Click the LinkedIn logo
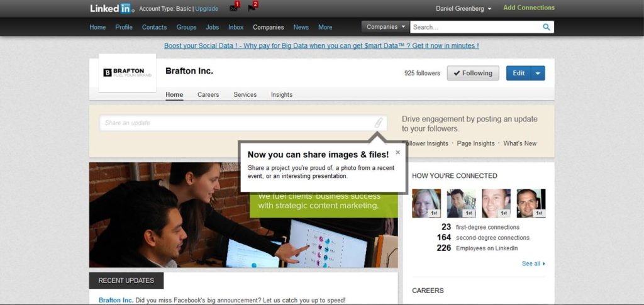 pyautogui.click(x=112, y=8)
